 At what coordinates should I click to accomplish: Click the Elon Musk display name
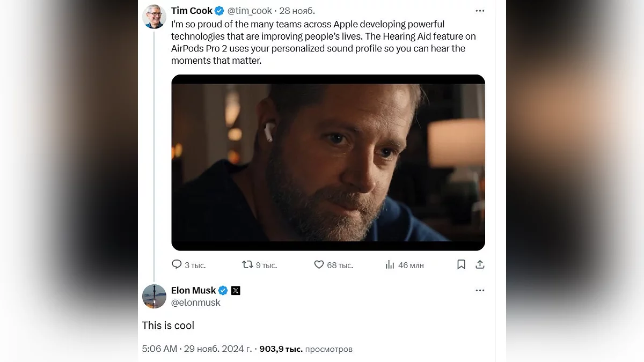193,290
